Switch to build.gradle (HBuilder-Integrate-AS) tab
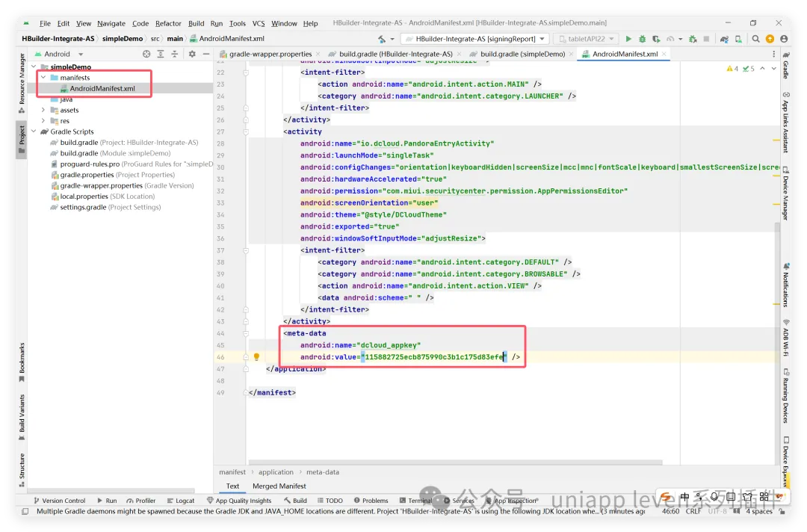The width and height of the screenshot is (807, 532). (x=395, y=54)
